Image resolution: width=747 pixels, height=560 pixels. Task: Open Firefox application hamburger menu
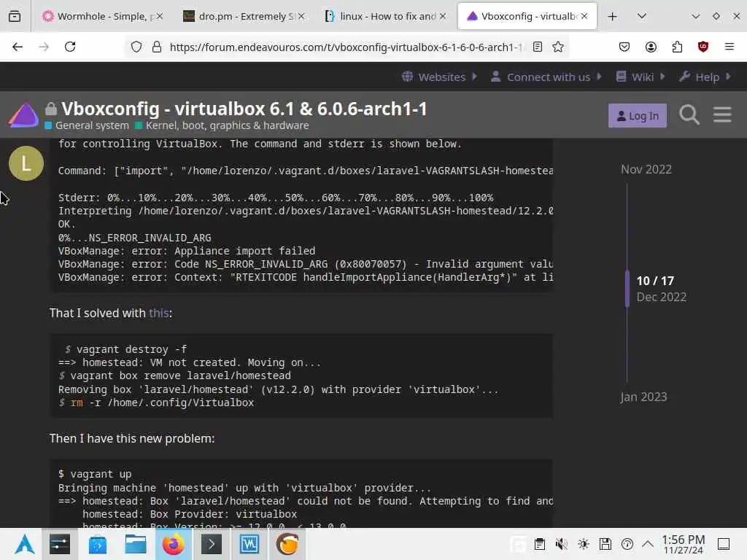coord(729,47)
